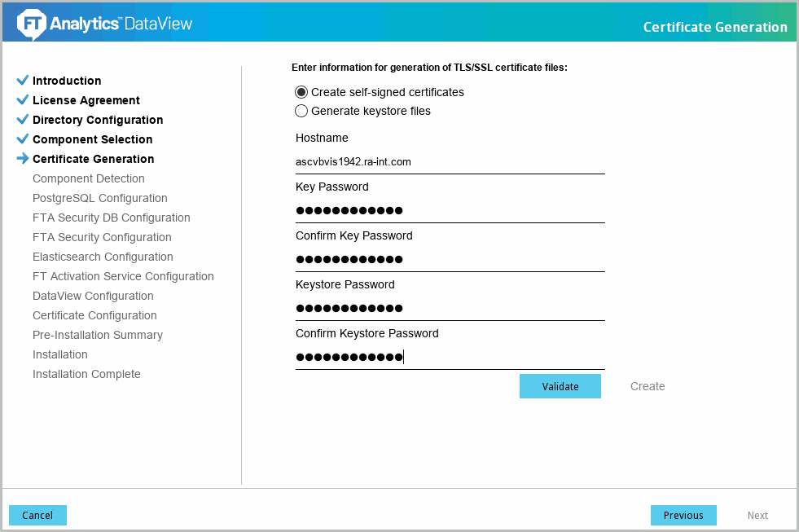
Task: Click the Create button
Action: click(x=648, y=386)
